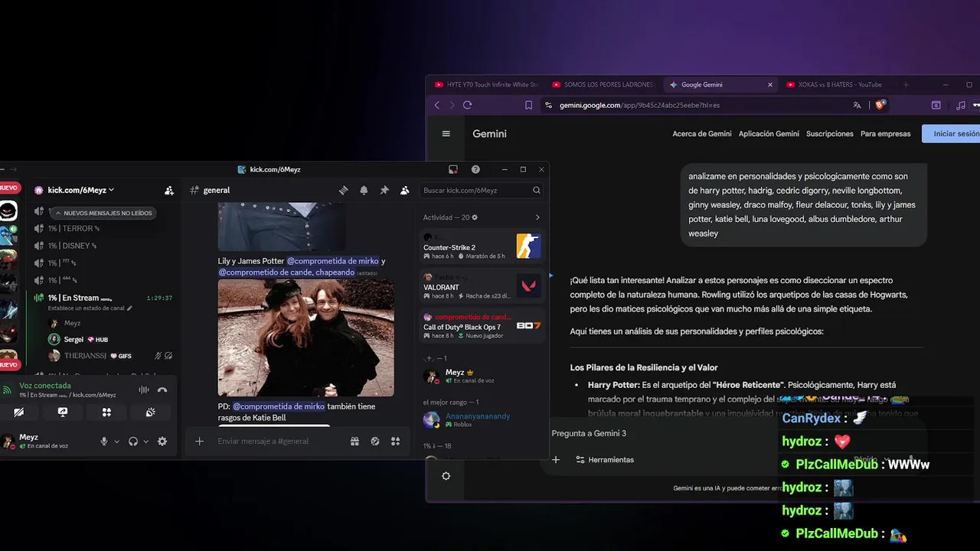Viewport: 980px width, 551px height.
Task: Share your screen button in voice panel
Action: coord(63,412)
